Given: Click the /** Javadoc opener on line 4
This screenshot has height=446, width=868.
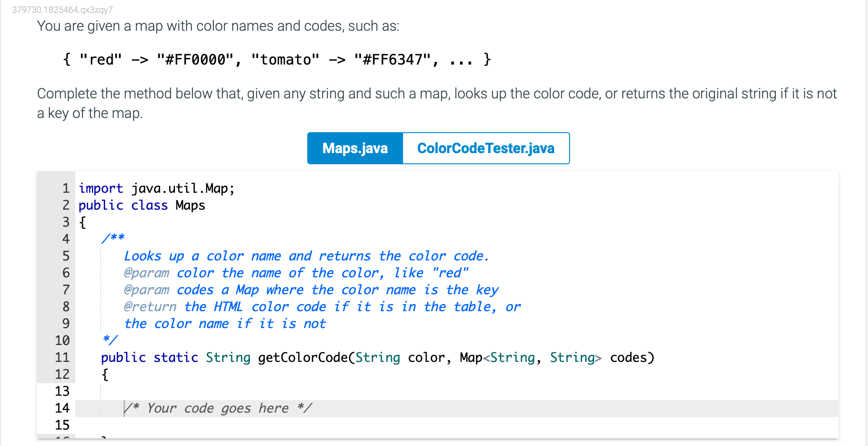Looking at the screenshot, I should click(x=113, y=237).
